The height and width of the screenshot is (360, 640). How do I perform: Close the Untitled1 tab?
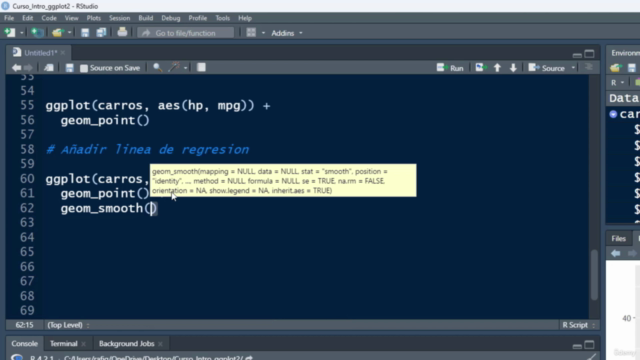(63, 53)
